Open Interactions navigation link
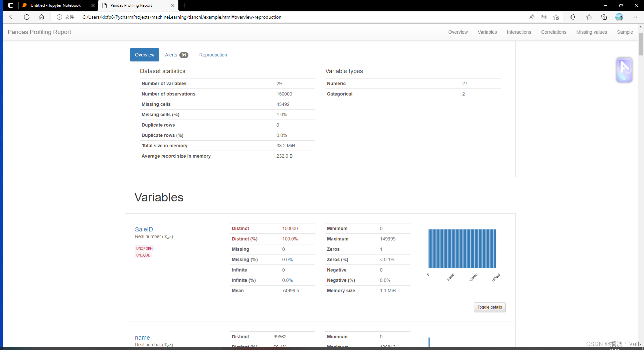 click(x=519, y=32)
